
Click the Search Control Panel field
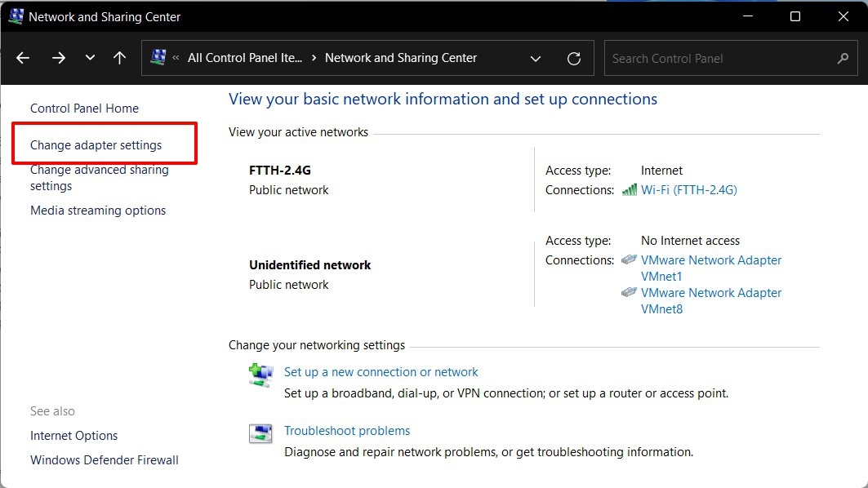coord(719,59)
